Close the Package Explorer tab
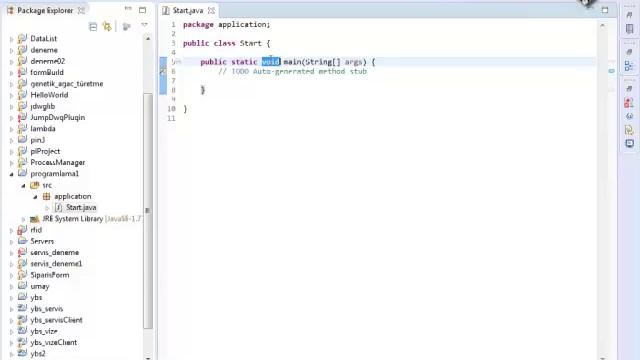The image size is (640, 360). coord(82,10)
